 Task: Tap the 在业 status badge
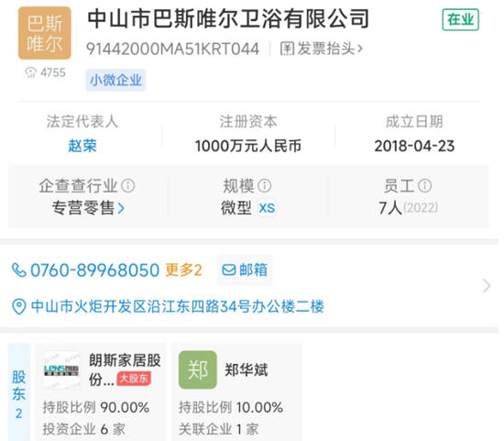pos(460,20)
